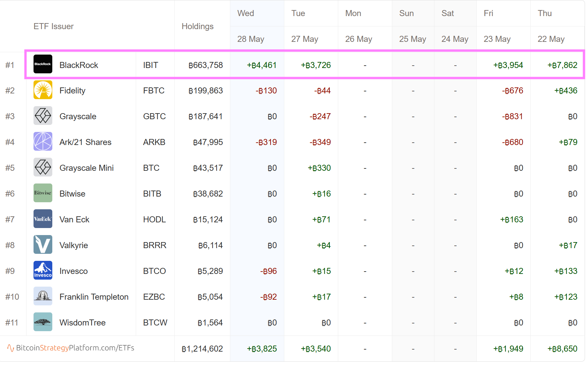Click Grayscale Mini 27 May inflow +₿330
This screenshot has width=588, height=368.
pos(319,168)
